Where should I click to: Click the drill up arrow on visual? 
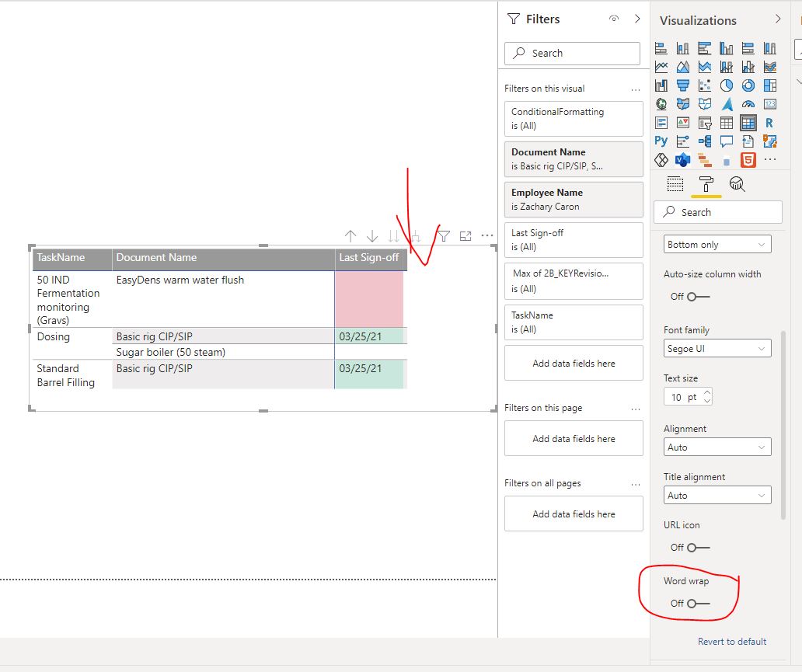coord(350,235)
